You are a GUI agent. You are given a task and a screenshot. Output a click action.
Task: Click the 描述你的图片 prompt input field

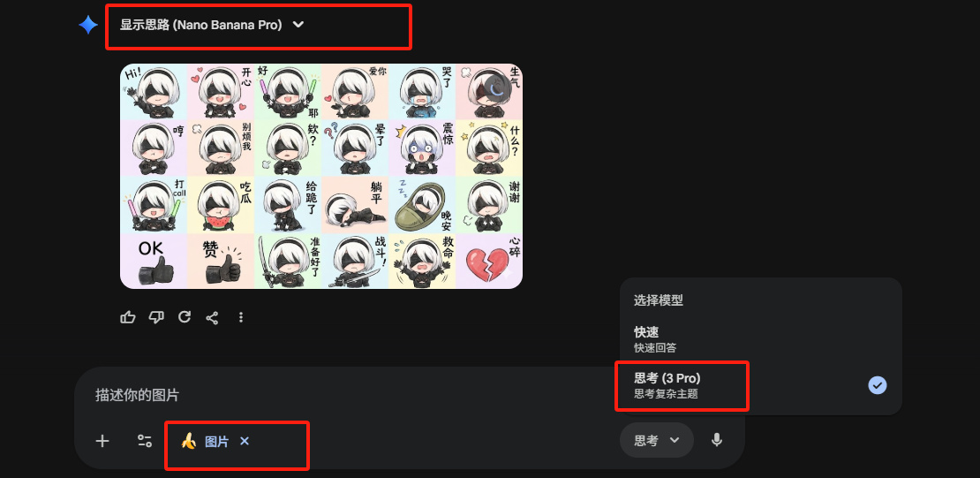coord(350,395)
